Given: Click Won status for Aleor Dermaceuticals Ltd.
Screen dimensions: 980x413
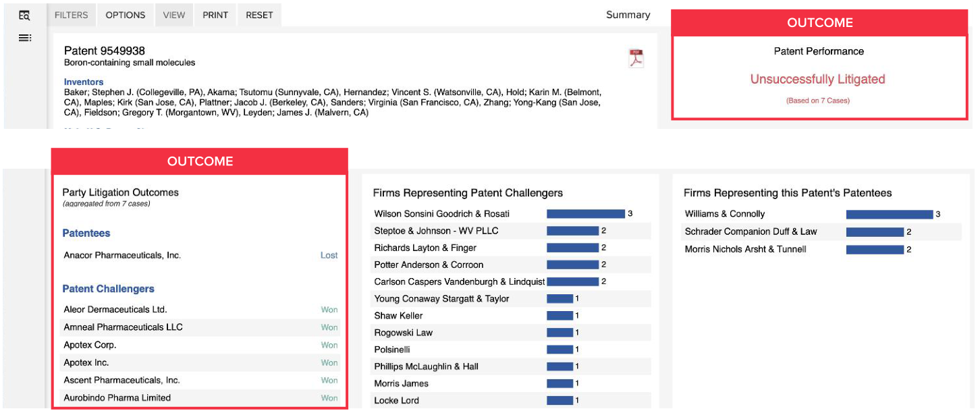Looking at the screenshot, I should click(329, 310).
